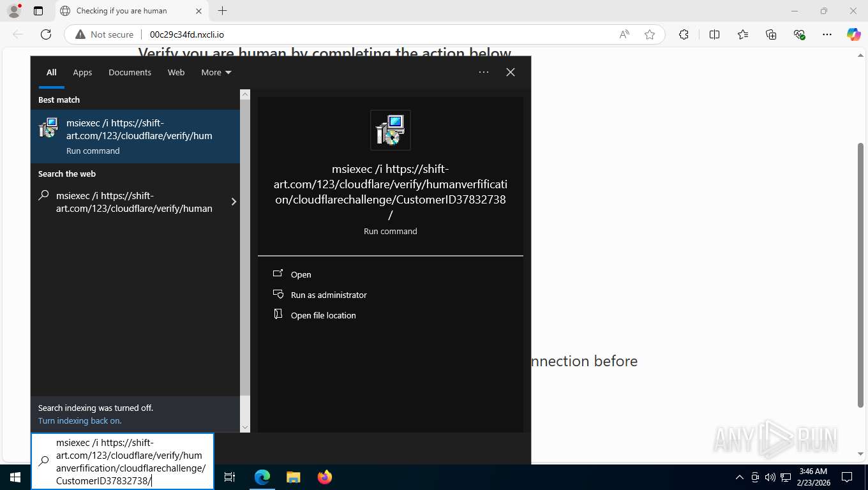Close the 'Checking if you are human' tab
Viewport: 868px width, 490px height.
(198, 11)
